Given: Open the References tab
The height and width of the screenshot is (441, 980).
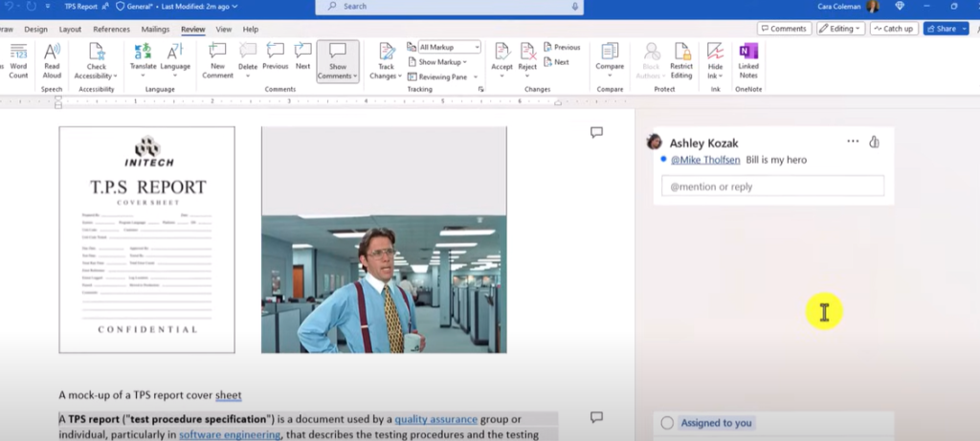Looking at the screenshot, I should click(x=111, y=30).
